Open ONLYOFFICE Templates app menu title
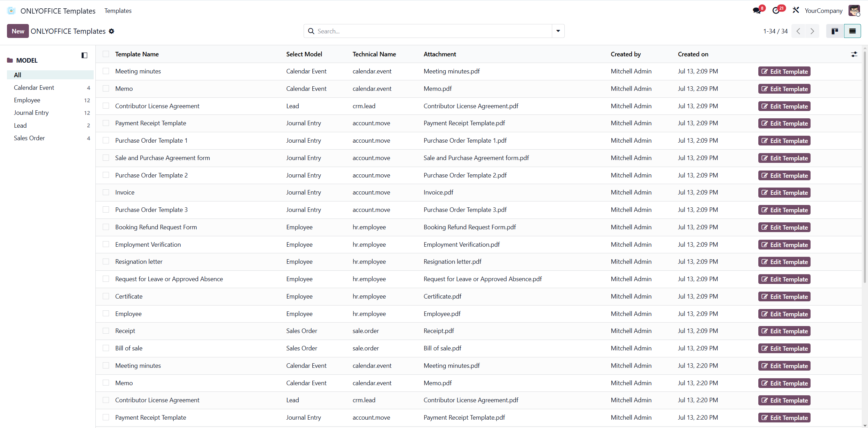868x428 pixels. coord(58,11)
